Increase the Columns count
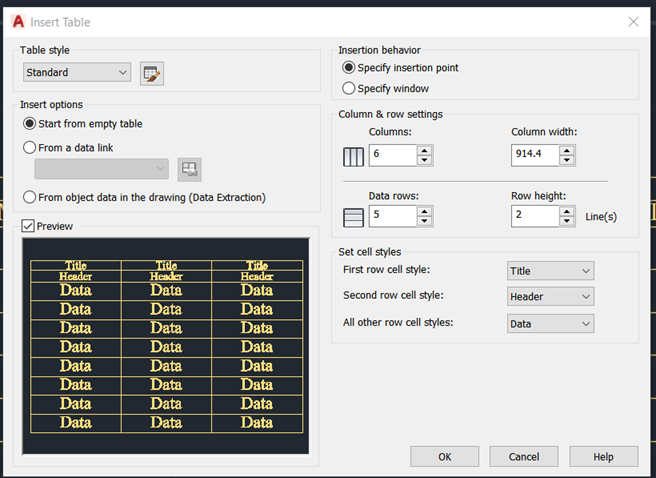The width and height of the screenshot is (656, 478). tap(424, 151)
